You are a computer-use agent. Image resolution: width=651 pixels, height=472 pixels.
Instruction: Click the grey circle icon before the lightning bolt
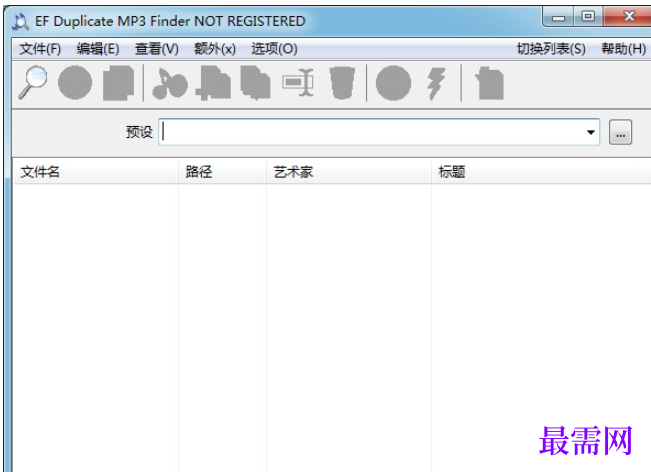[x=394, y=83]
